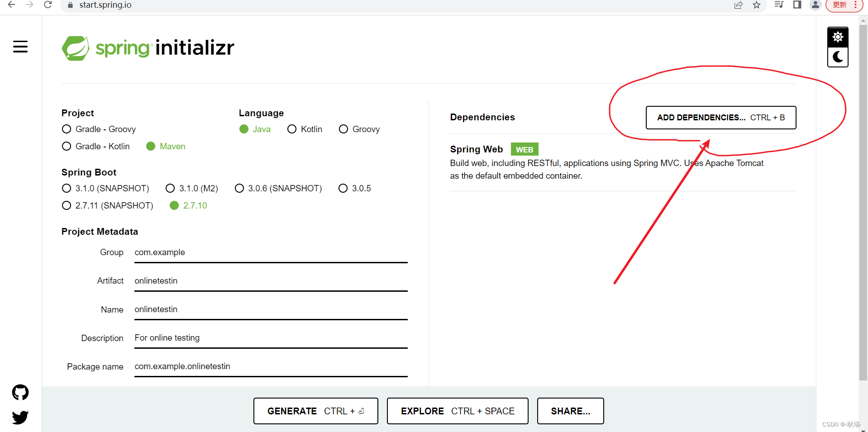This screenshot has width=868, height=432.
Task: Reload page with browser refresh icon
Action: [48, 5]
